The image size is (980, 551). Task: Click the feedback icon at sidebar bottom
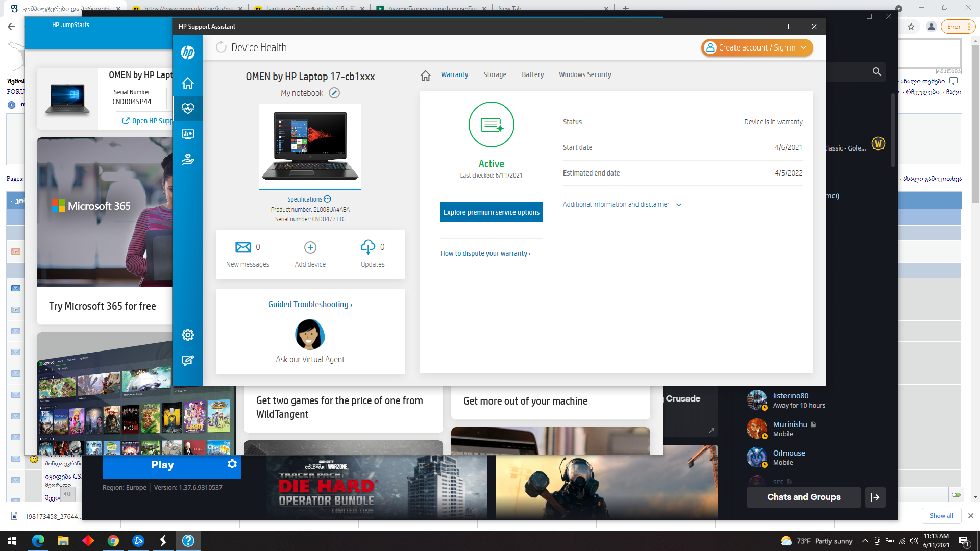click(x=188, y=361)
